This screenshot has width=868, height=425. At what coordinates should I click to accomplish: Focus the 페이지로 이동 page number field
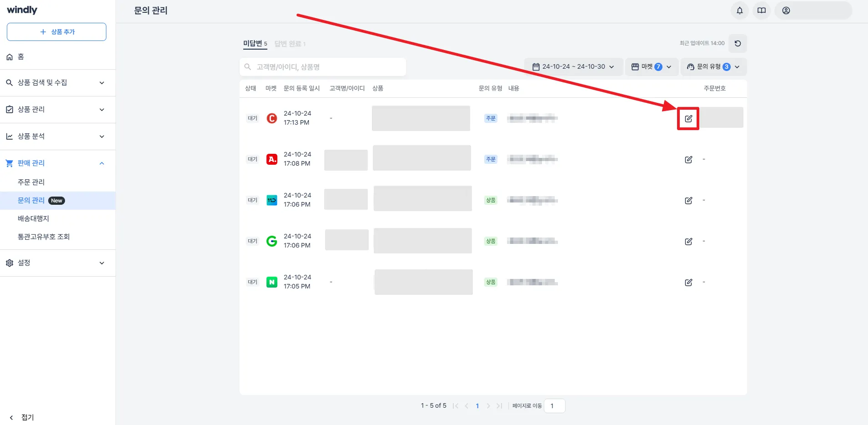[555, 406]
